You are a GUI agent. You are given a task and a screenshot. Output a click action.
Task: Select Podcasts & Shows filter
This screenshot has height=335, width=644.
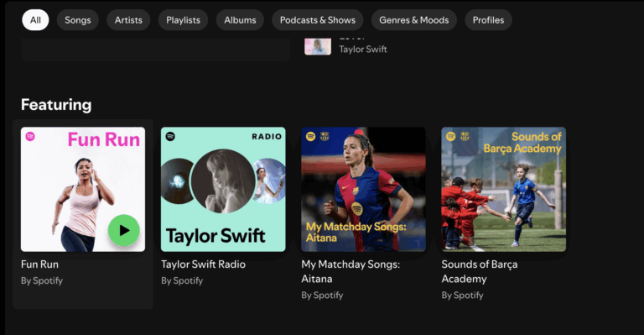pyautogui.click(x=318, y=20)
